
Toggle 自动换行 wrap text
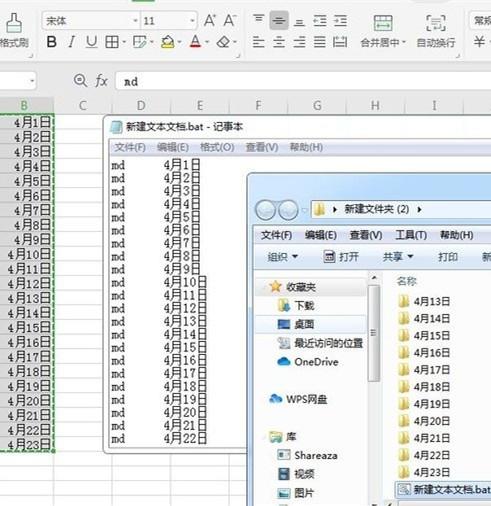(x=436, y=31)
